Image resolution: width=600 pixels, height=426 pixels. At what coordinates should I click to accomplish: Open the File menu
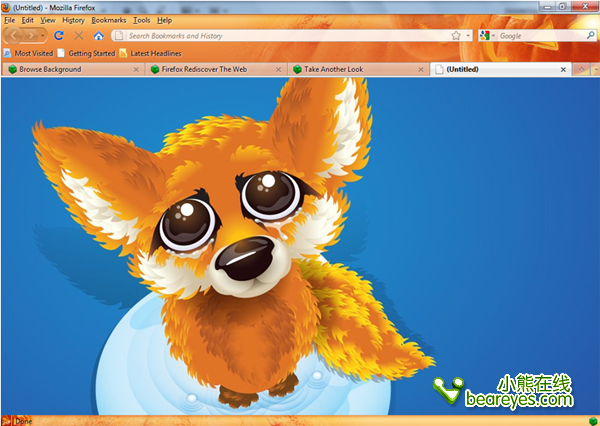[x=10, y=20]
